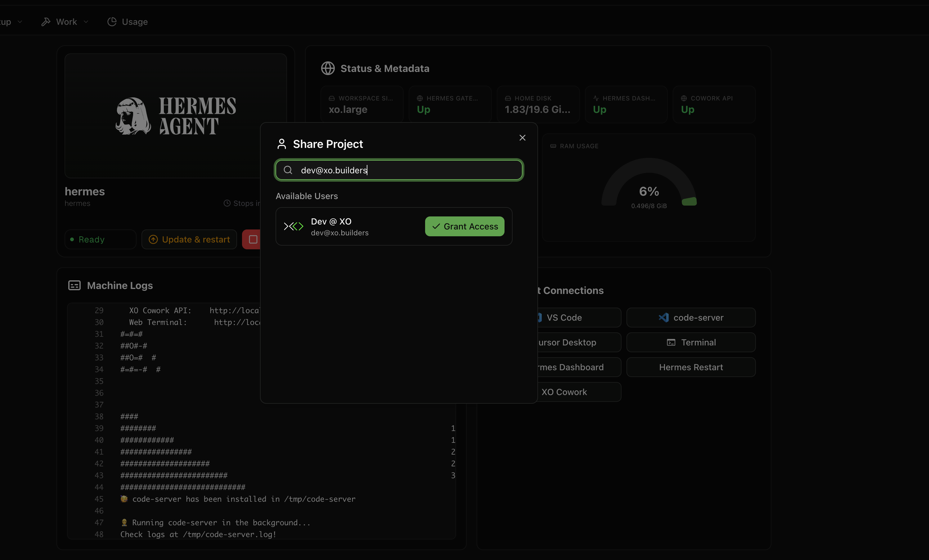Click the Status & Metadata globe icon
This screenshot has height=560, width=929.
328,68
